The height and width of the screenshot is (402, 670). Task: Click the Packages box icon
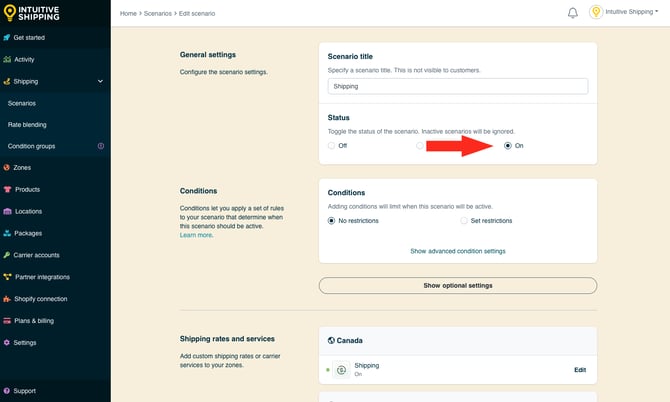(7, 233)
